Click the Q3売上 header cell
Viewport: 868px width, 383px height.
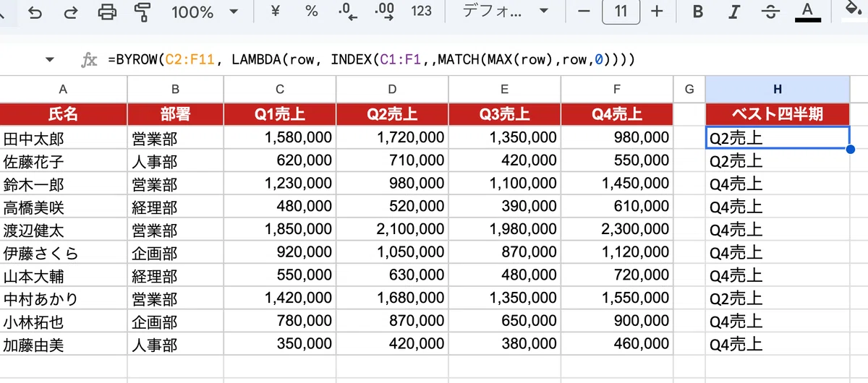pyautogui.click(x=504, y=114)
